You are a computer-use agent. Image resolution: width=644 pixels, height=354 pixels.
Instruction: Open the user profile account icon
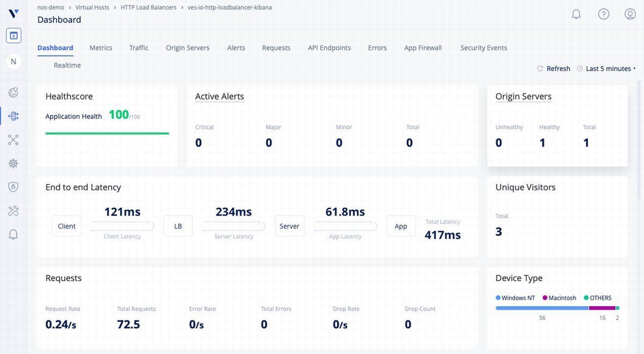pos(630,14)
